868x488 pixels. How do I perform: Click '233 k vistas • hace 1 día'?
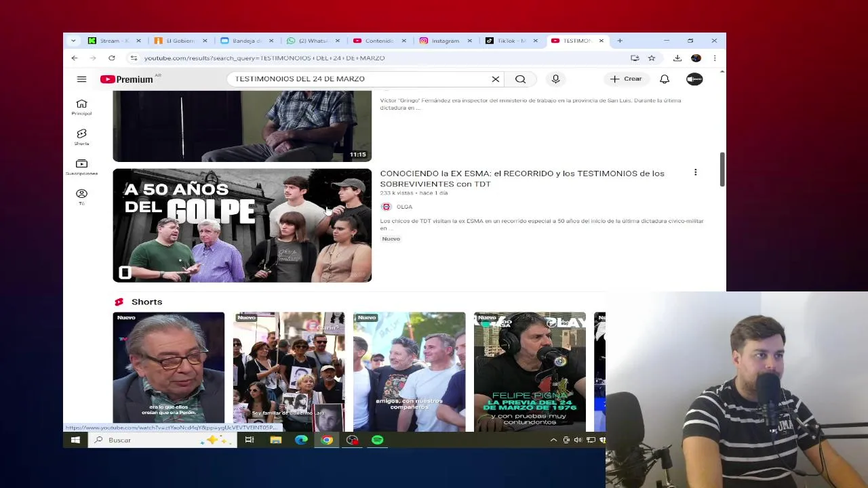tap(414, 193)
